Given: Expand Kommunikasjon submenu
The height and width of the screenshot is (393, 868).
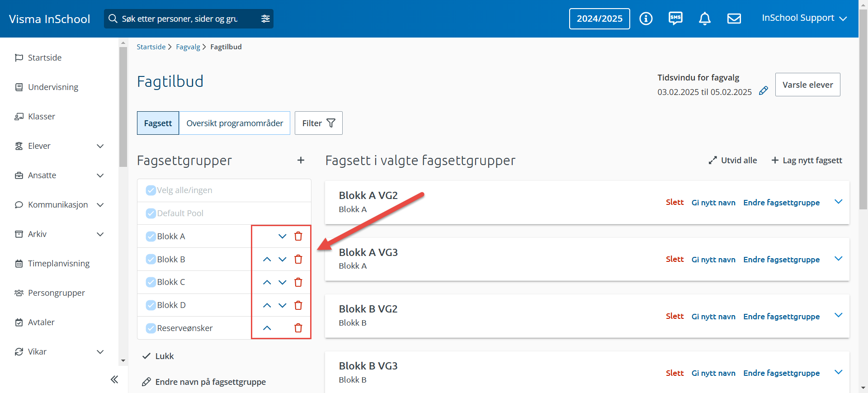Looking at the screenshot, I should point(100,204).
